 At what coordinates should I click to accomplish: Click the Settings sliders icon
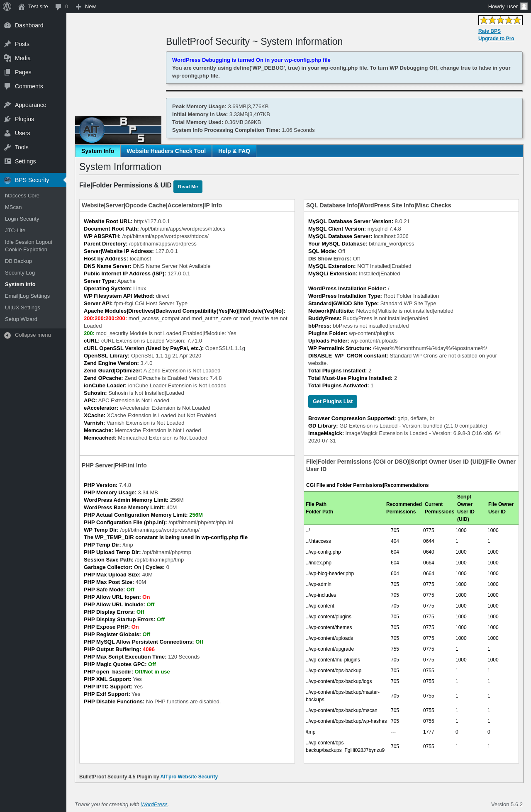pyautogui.click(x=7, y=161)
